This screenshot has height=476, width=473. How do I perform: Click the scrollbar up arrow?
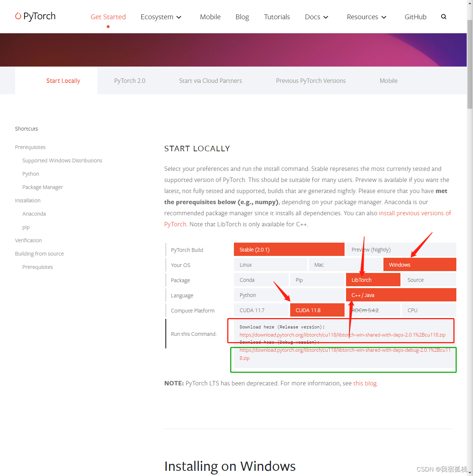click(x=470, y=3)
